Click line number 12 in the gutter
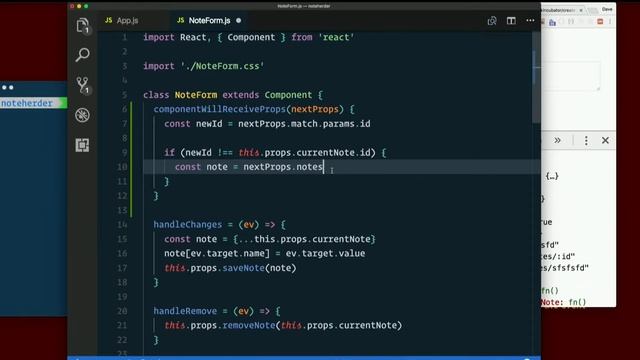Image resolution: width=640 pixels, height=360 pixels. (x=122, y=196)
